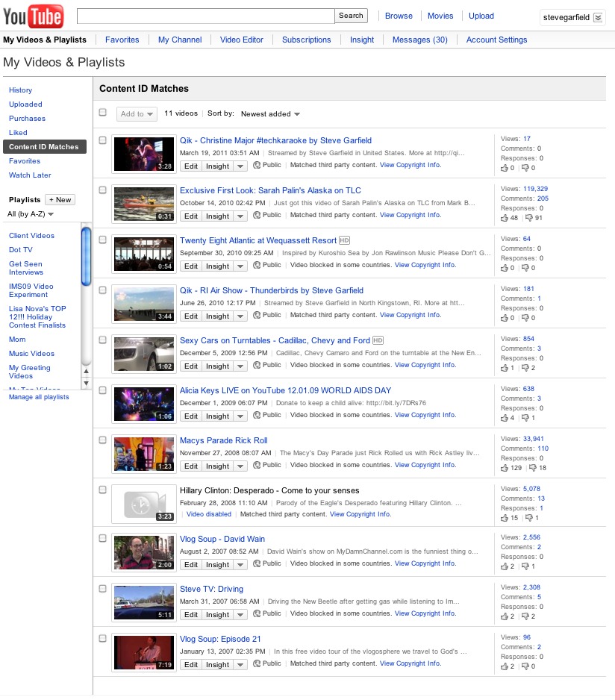615x700 pixels.
Task: Click the YouTube search input field
Action: pos(206,16)
